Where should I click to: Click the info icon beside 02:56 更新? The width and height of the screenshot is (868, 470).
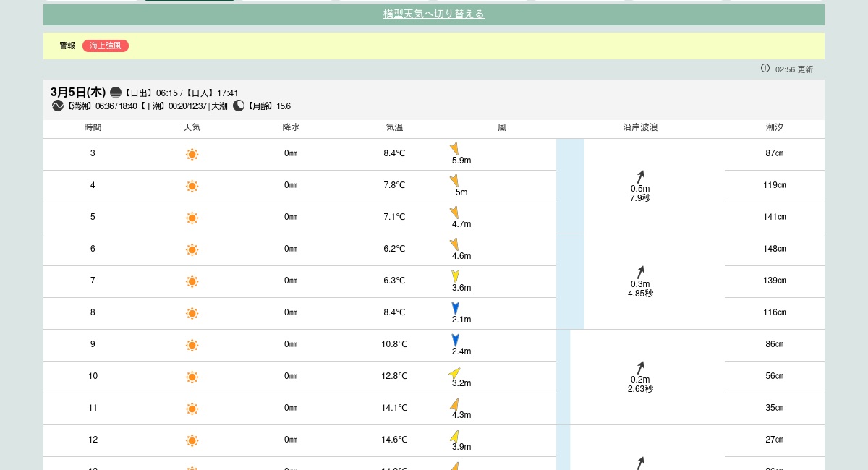coord(765,68)
